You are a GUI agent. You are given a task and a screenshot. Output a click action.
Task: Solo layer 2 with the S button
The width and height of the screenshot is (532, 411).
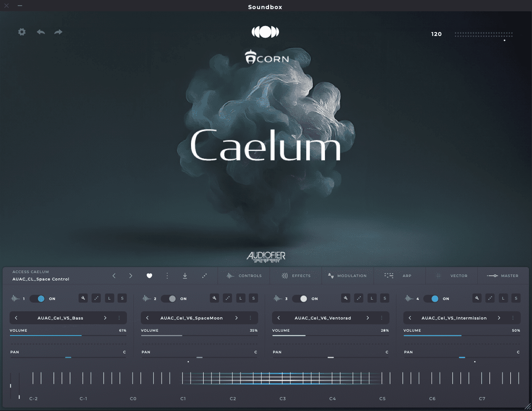[x=253, y=298]
